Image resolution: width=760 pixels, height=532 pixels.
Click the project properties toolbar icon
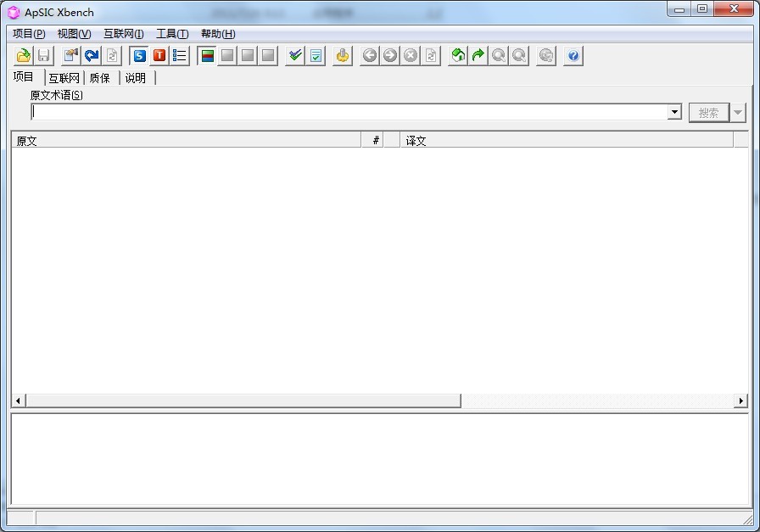[x=71, y=56]
